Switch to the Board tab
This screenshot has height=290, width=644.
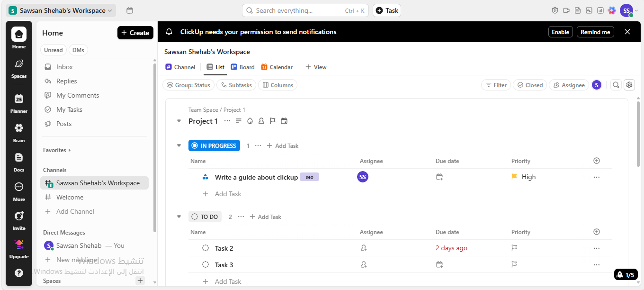(x=242, y=67)
